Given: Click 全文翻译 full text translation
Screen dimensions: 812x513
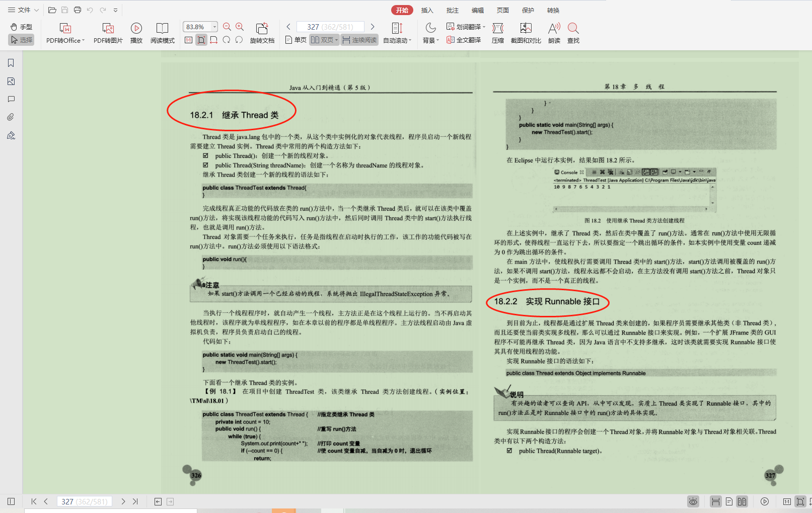Looking at the screenshot, I should [x=464, y=40].
